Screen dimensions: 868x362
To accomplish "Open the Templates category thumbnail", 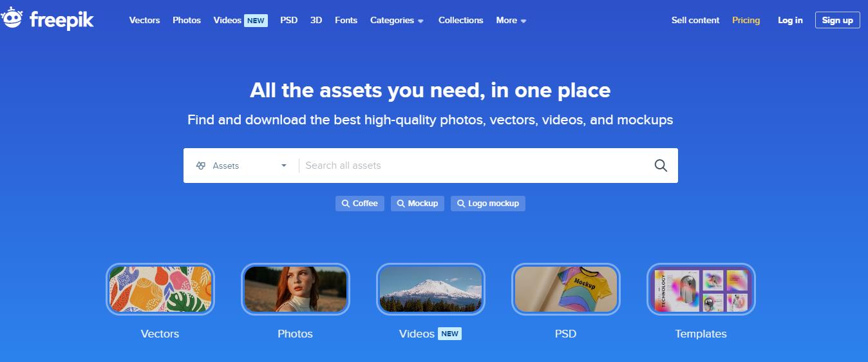I will (x=701, y=289).
